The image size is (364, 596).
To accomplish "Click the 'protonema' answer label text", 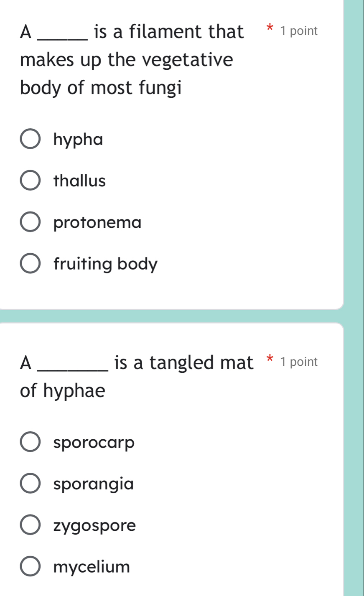I will tap(98, 222).
